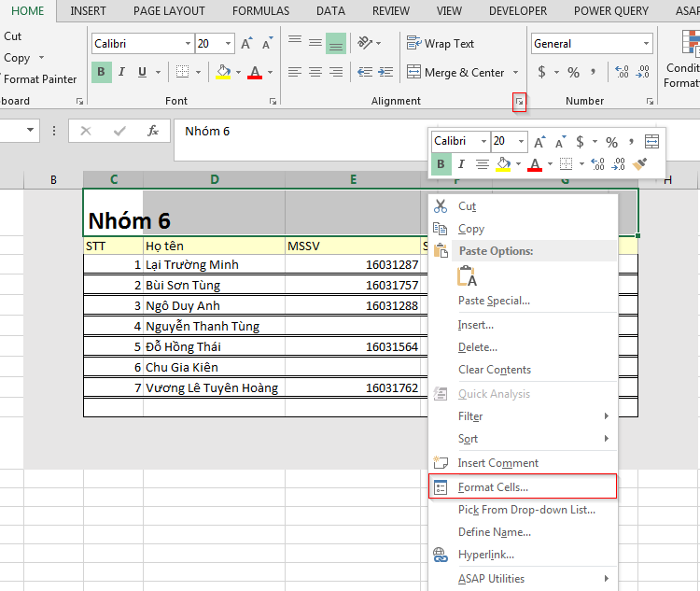This screenshot has height=591, width=700.
Task: Open Merge & Center dropdown arrow
Action: tap(515, 72)
